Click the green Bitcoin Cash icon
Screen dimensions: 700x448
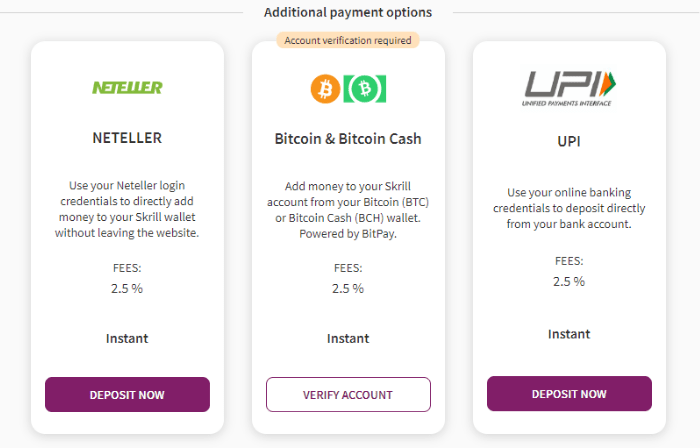365,89
